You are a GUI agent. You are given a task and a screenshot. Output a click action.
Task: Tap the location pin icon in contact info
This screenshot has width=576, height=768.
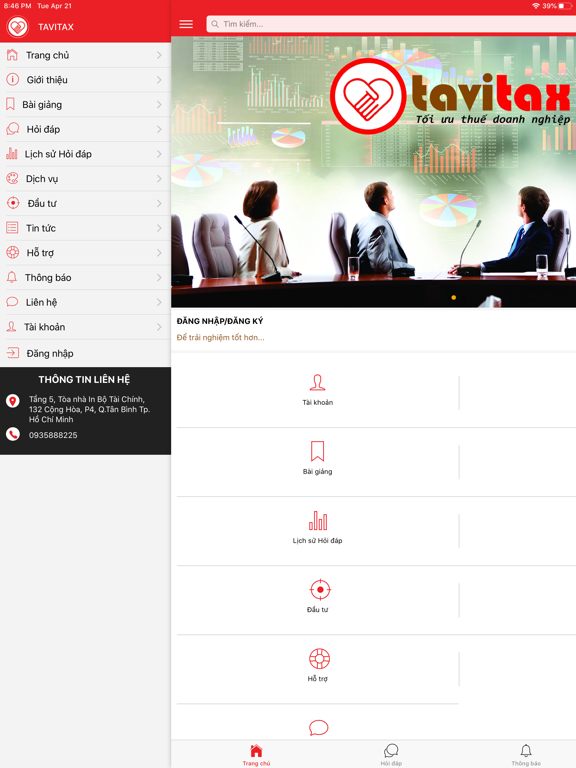coord(13,401)
